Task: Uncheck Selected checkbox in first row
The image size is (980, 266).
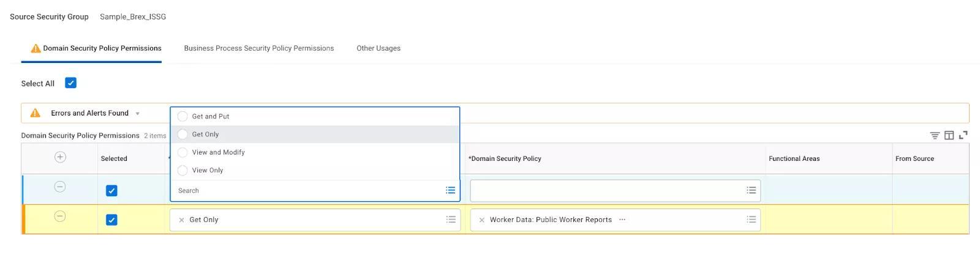Action: 111,191
